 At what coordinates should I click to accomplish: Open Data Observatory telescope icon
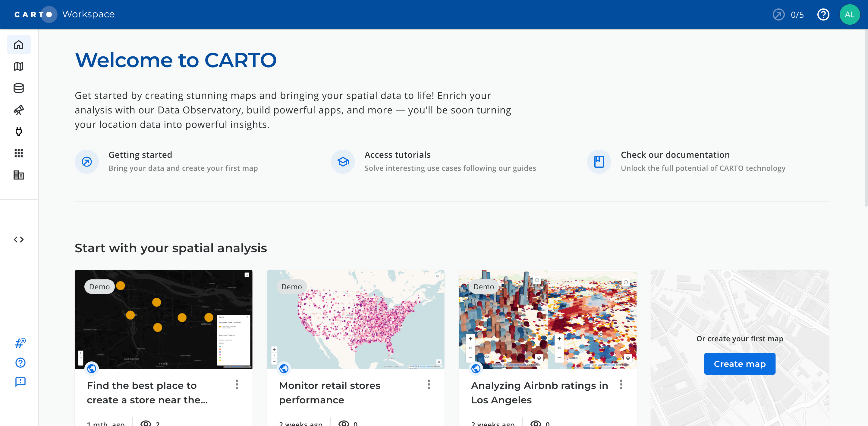point(19,110)
